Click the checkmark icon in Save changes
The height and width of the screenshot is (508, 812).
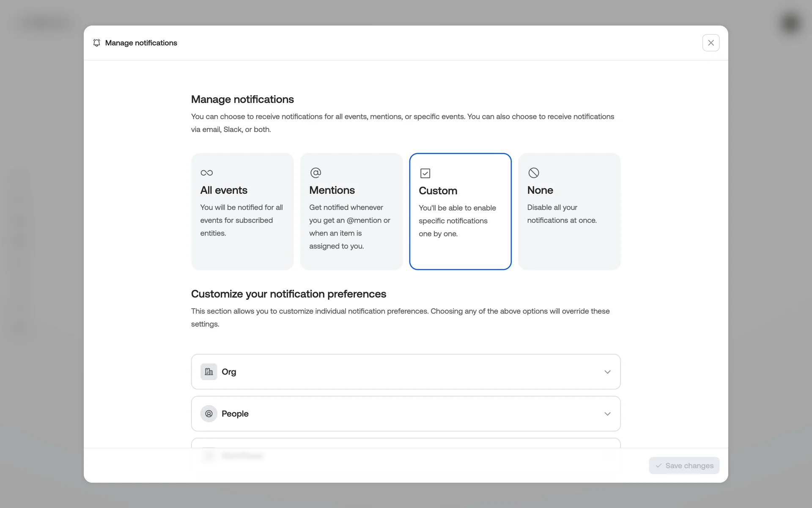(x=658, y=466)
